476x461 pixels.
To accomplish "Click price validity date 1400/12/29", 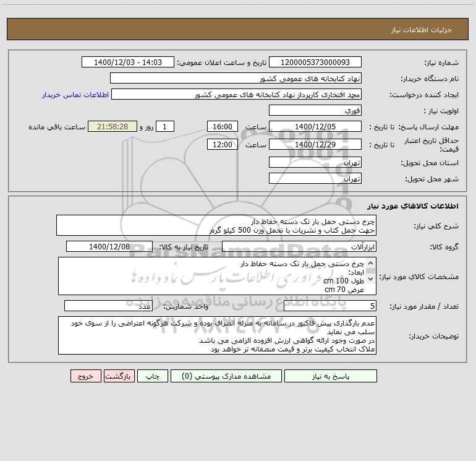I will coord(315,144).
